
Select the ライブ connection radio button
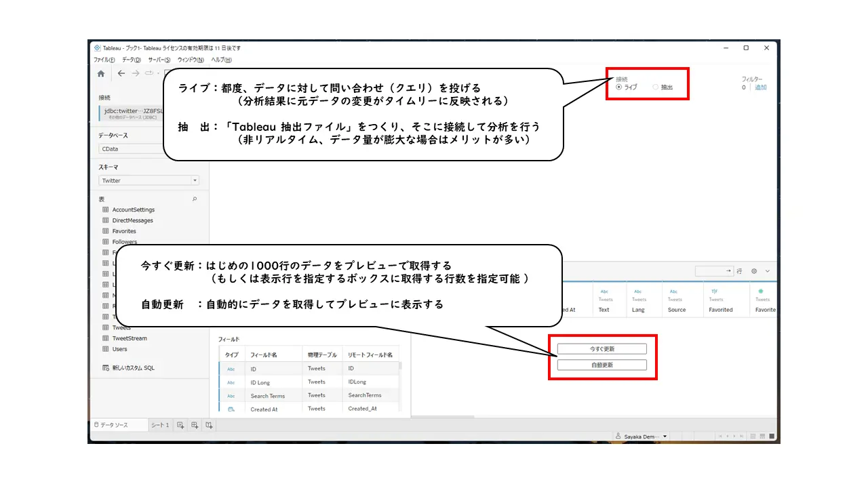click(618, 87)
